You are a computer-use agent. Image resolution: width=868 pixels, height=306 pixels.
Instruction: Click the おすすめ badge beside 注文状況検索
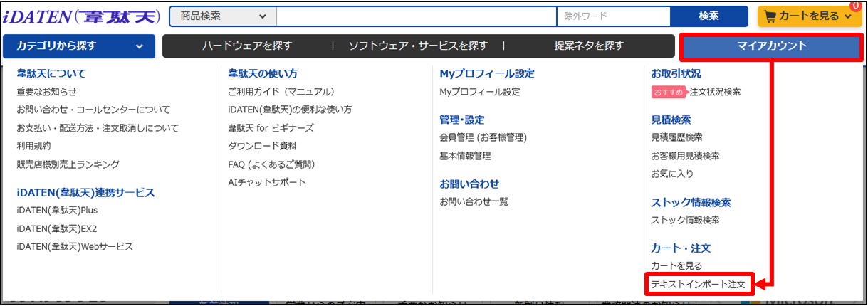click(668, 92)
